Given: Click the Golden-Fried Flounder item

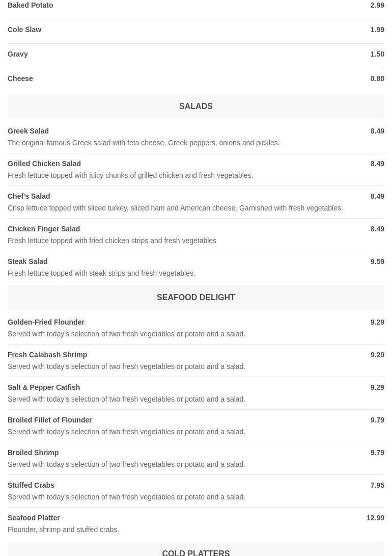Looking at the screenshot, I should (46, 322).
